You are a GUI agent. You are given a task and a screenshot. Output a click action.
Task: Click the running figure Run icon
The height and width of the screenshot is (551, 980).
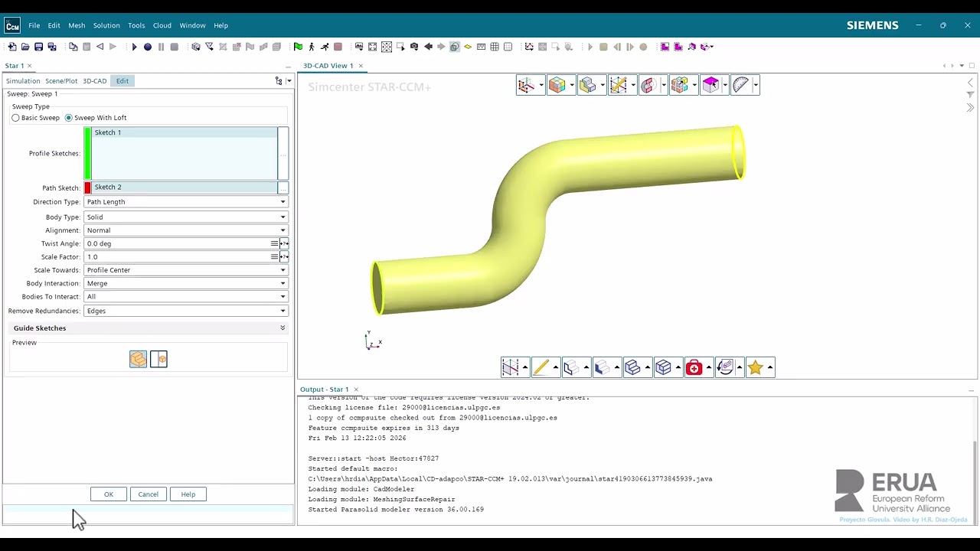325,47
